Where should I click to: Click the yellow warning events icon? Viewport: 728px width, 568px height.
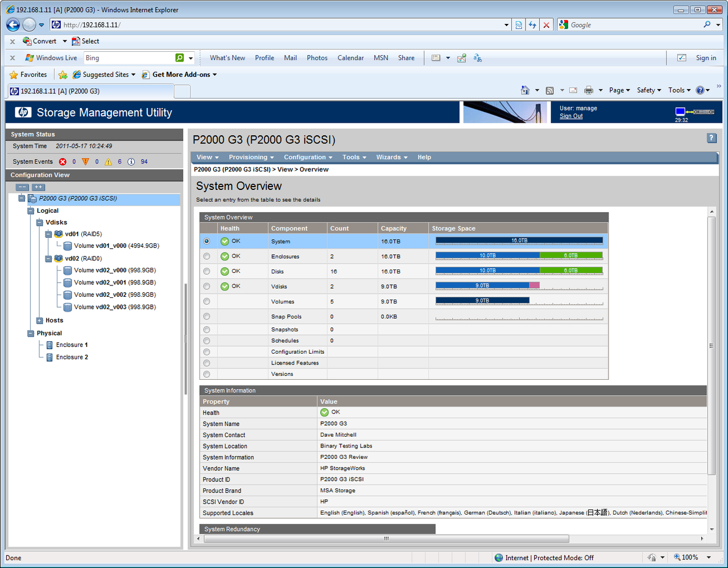click(108, 162)
